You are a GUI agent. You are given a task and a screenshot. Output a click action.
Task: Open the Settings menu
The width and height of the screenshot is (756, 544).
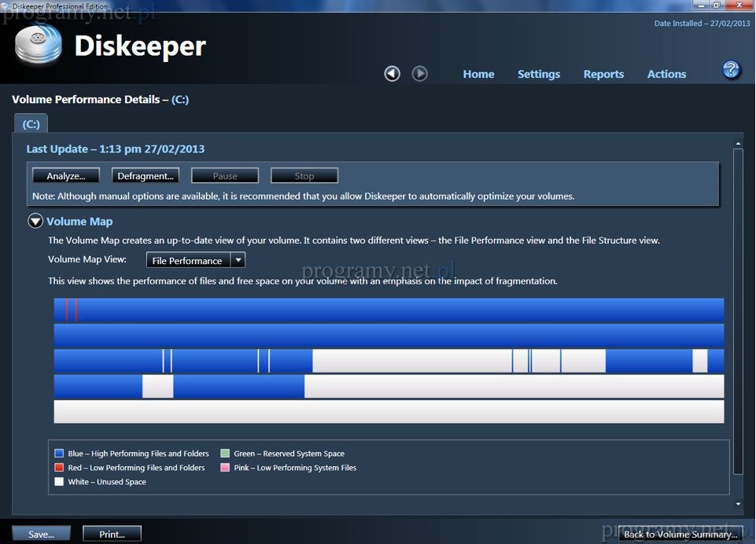pyautogui.click(x=539, y=74)
